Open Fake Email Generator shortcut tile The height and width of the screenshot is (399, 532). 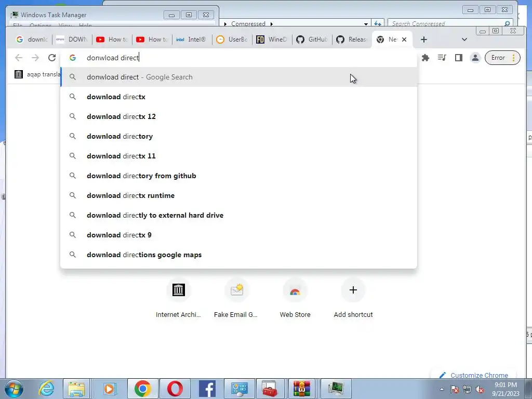point(236,299)
